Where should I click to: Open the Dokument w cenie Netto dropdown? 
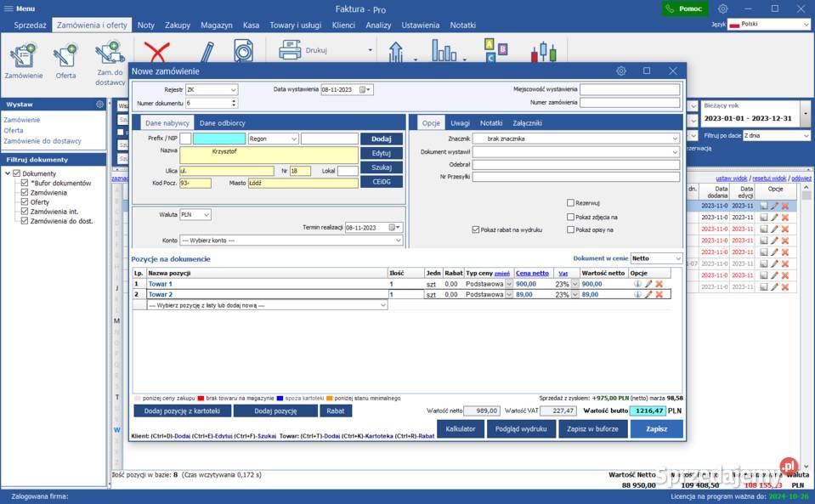[676, 258]
